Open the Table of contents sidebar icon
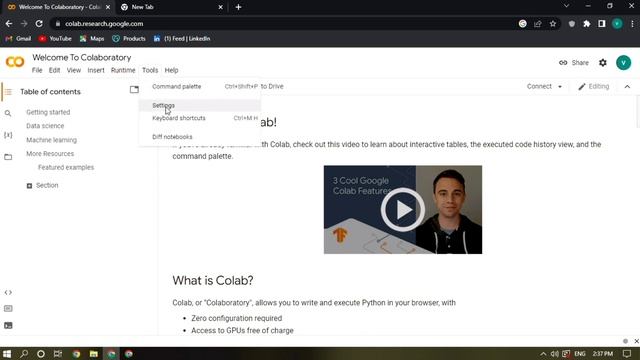This screenshot has height=360, width=640. coord(8,92)
